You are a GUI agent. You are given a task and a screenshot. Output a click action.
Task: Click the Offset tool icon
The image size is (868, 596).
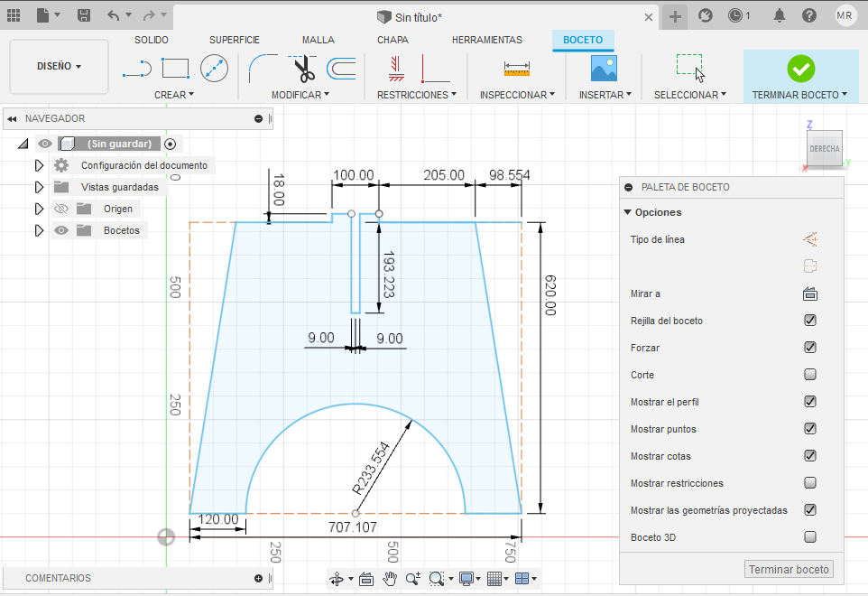click(x=340, y=68)
